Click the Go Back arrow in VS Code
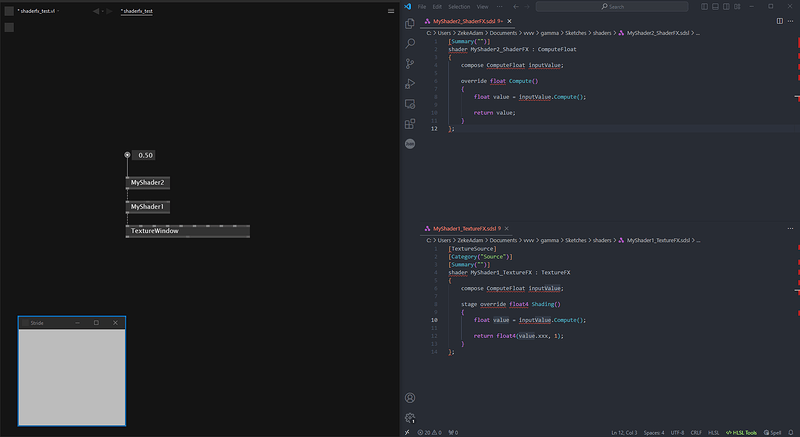Screen dimensions: 800x437 (x=516, y=7)
